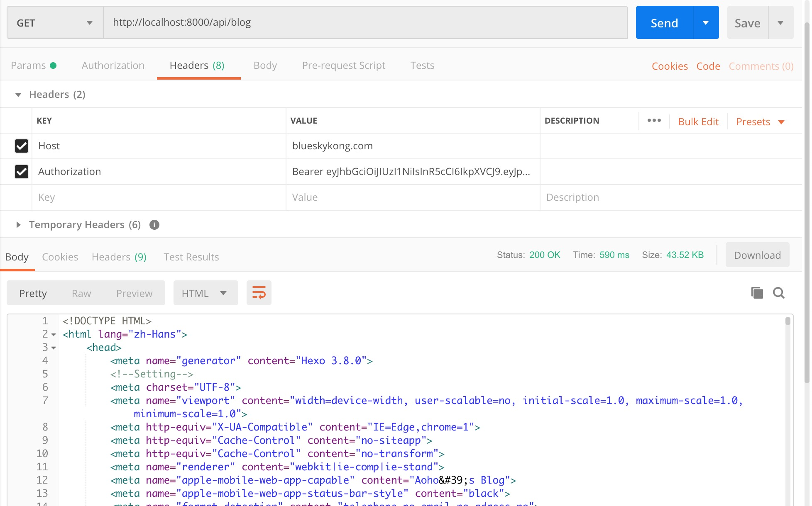
Task: Uncheck the Authorization header checkbox
Action: (x=22, y=172)
